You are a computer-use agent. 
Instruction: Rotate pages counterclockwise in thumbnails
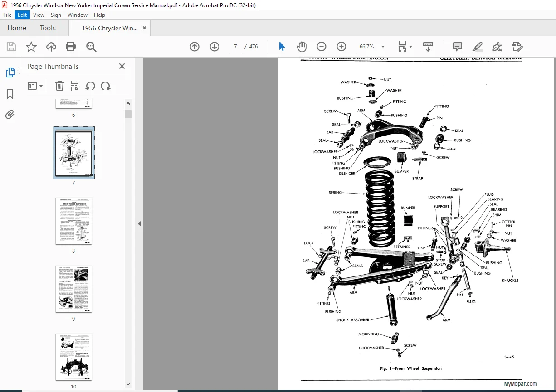[90, 86]
